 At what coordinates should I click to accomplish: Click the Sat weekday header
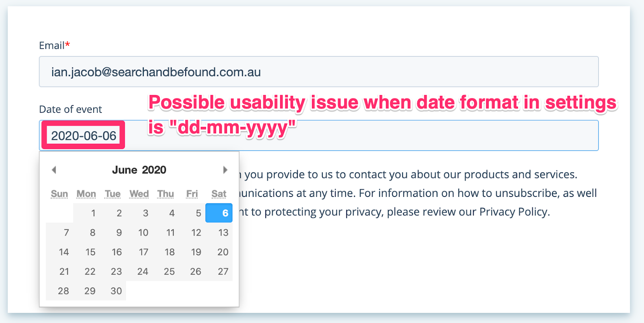pos(219,194)
